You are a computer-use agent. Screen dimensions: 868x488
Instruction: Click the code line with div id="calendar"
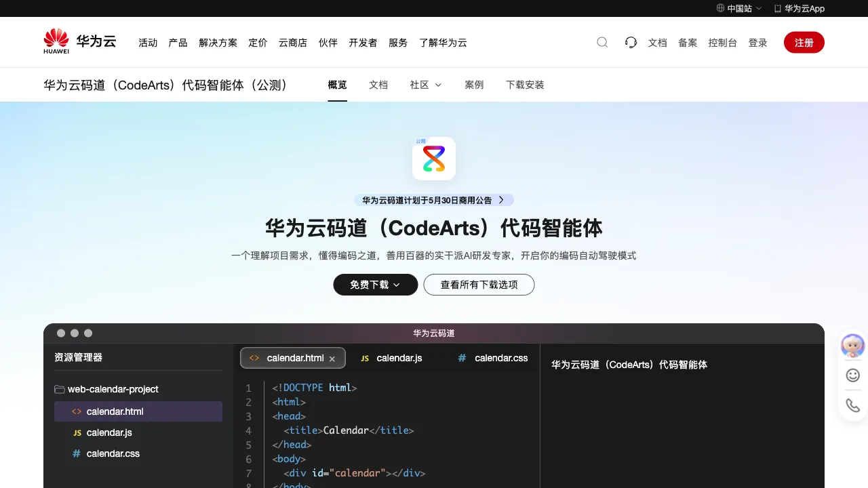coord(354,473)
